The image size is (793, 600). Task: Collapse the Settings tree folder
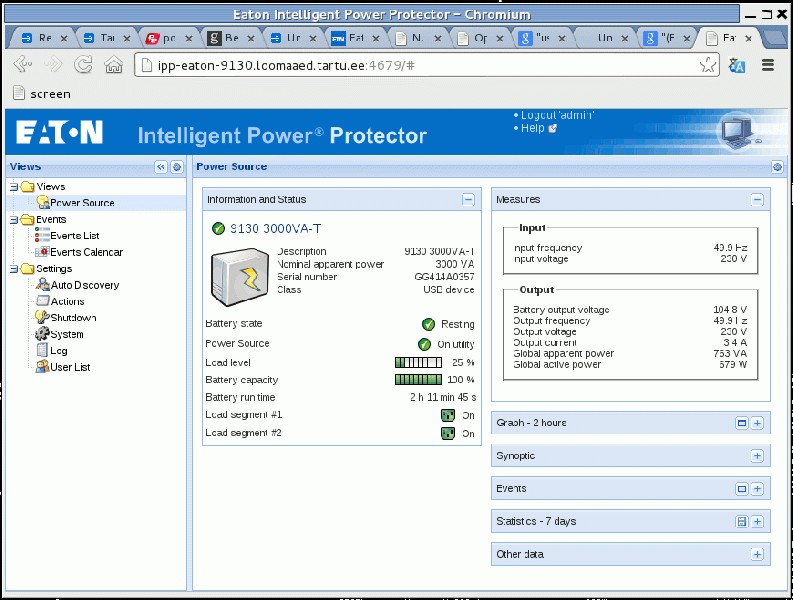(x=14, y=269)
